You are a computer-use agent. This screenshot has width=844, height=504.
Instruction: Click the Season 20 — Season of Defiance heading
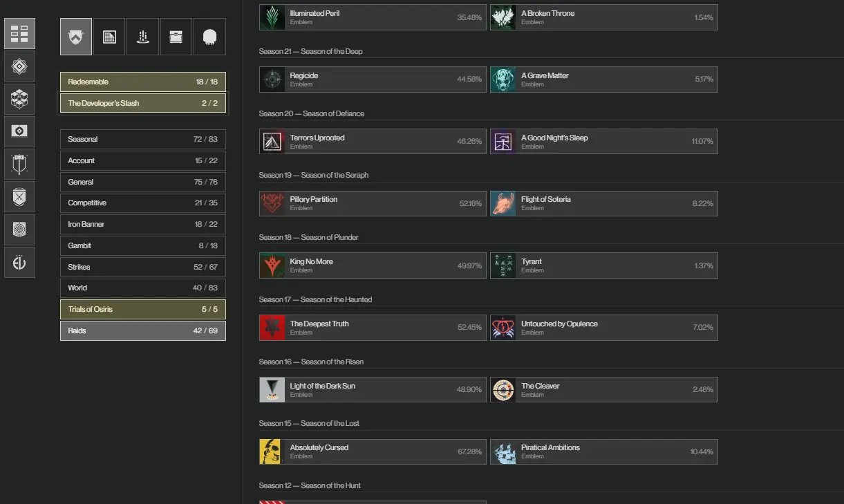[x=312, y=113]
